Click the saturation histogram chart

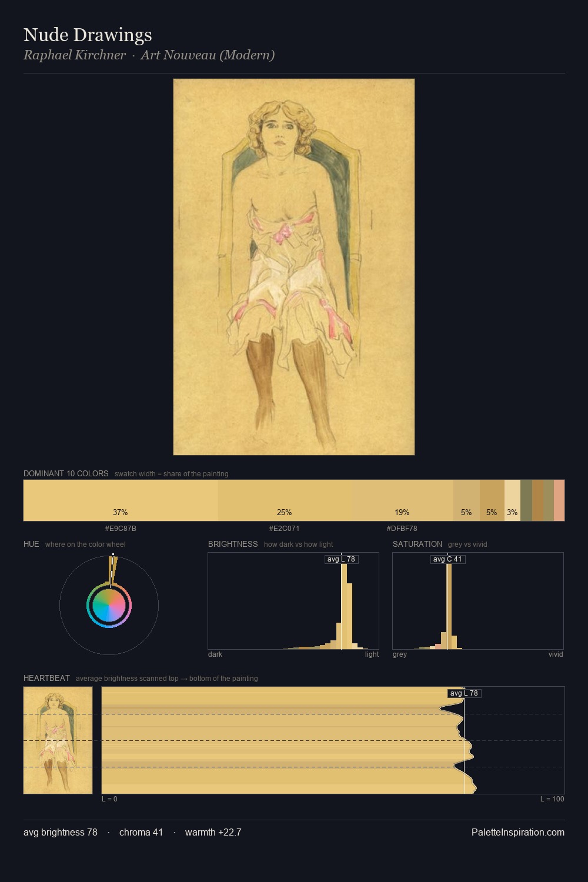[x=478, y=601]
